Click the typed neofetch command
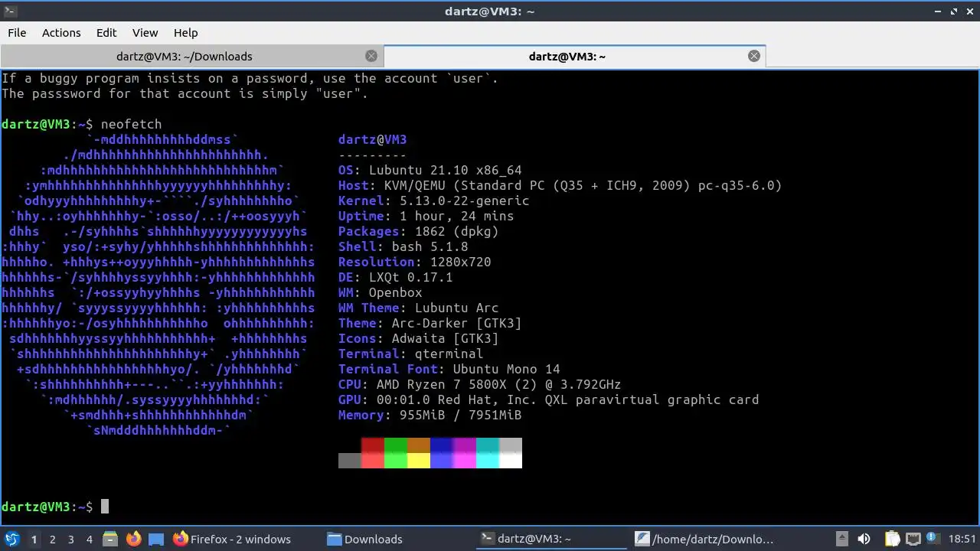Image resolution: width=980 pixels, height=551 pixels. pos(131,124)
